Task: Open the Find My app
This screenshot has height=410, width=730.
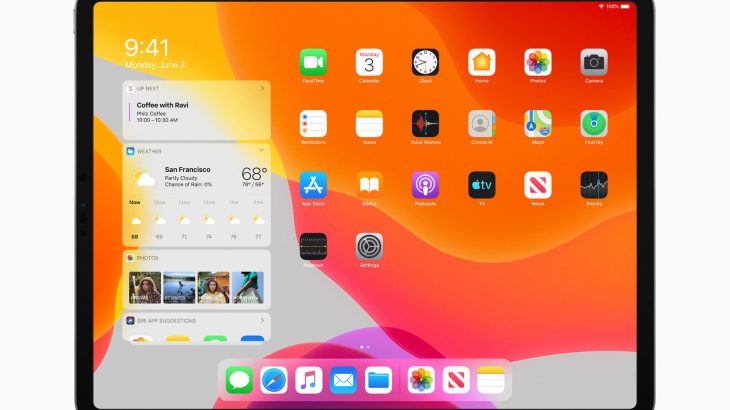Action: point(594,124)
